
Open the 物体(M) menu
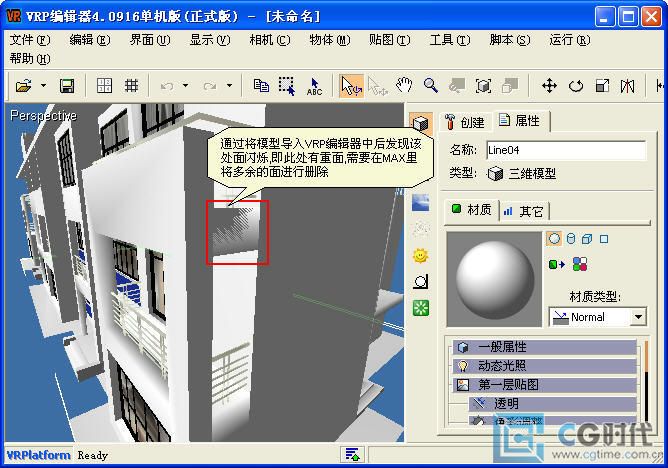pos(330,40)
